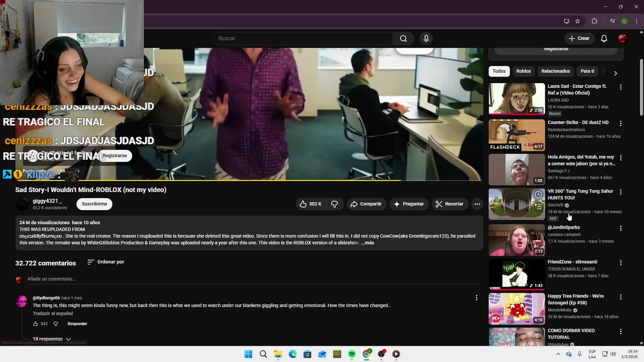This screenshot has height=362, width=644.
Task: Open giggy4321 channel name
Action: [47, 201]
